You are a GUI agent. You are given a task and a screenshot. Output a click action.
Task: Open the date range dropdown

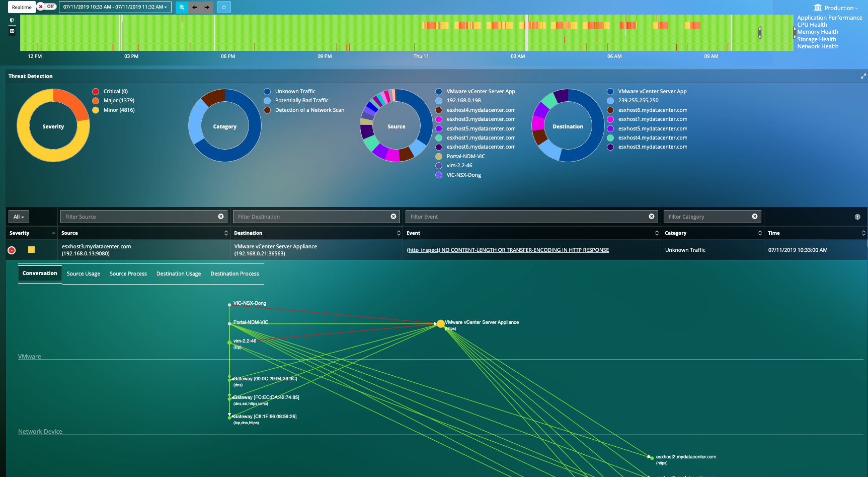pos(115,7)
